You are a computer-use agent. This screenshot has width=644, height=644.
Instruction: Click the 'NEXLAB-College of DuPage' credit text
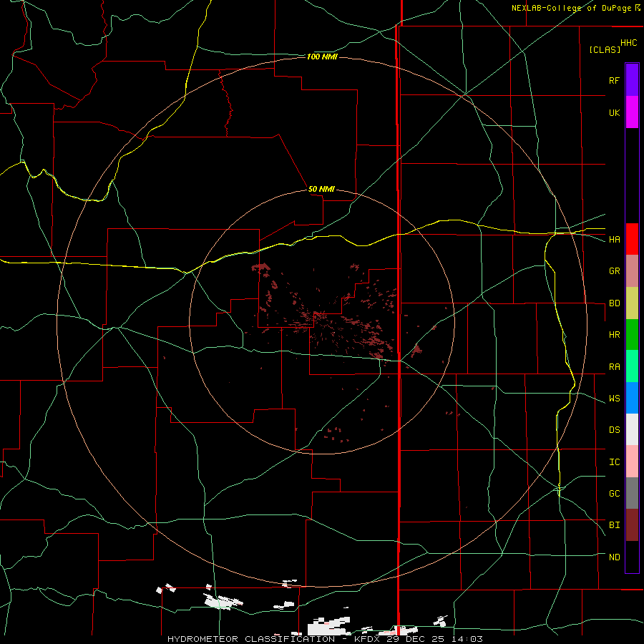point(571,8)
